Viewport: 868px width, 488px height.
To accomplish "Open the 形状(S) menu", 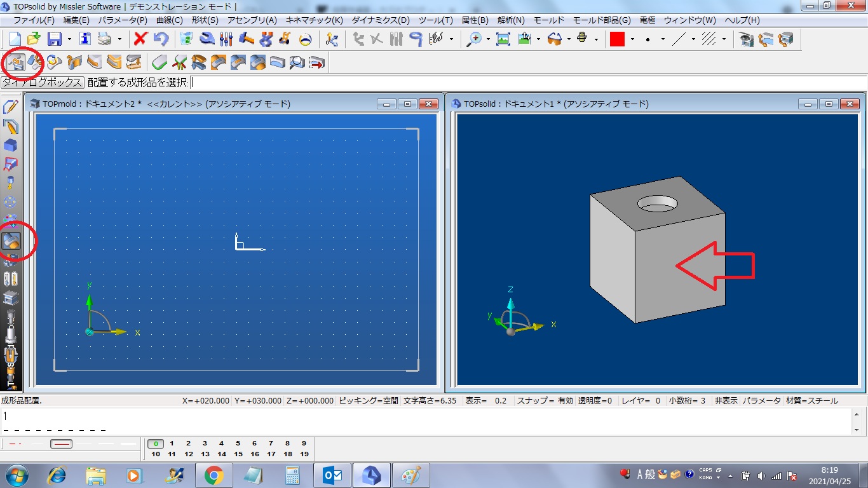I will 205,20.
